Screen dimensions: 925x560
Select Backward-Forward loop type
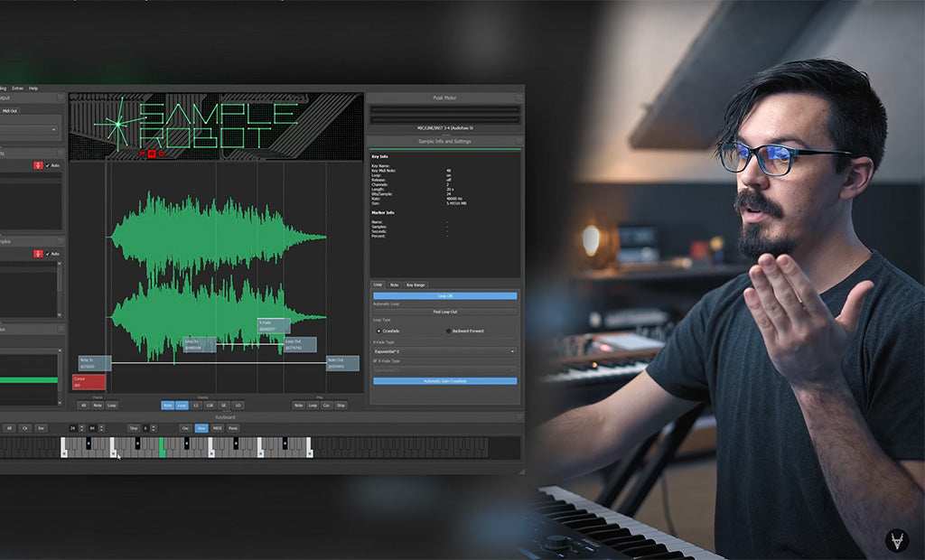(x=448, y=331)
